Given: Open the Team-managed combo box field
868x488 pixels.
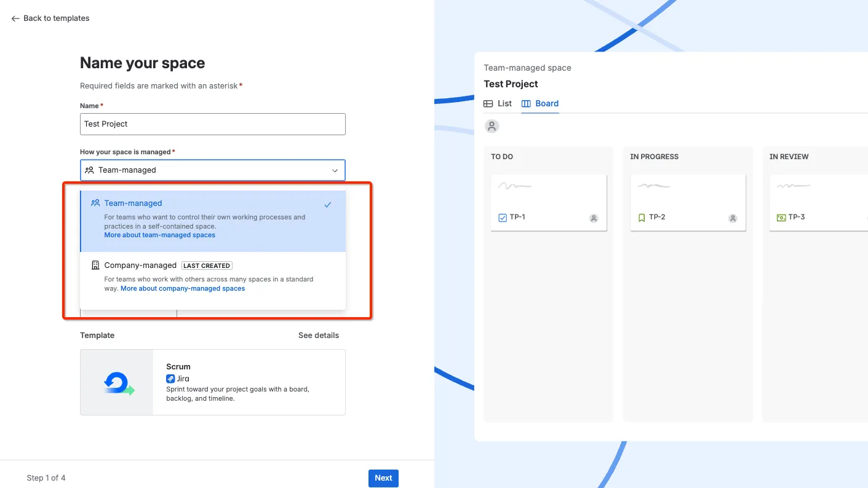Looking at the screenshot, I should [x=213, y=170].
